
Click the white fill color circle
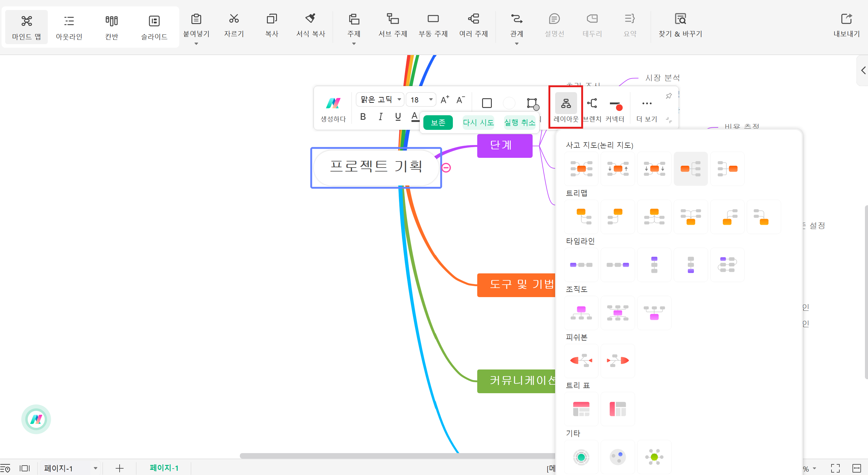[509, 103]
